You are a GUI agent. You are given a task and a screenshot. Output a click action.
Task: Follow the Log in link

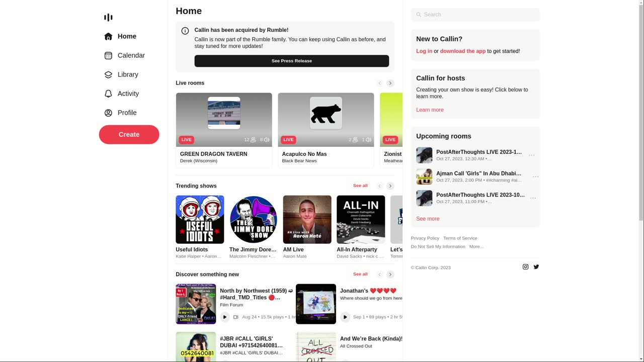[x=424, y=51]
